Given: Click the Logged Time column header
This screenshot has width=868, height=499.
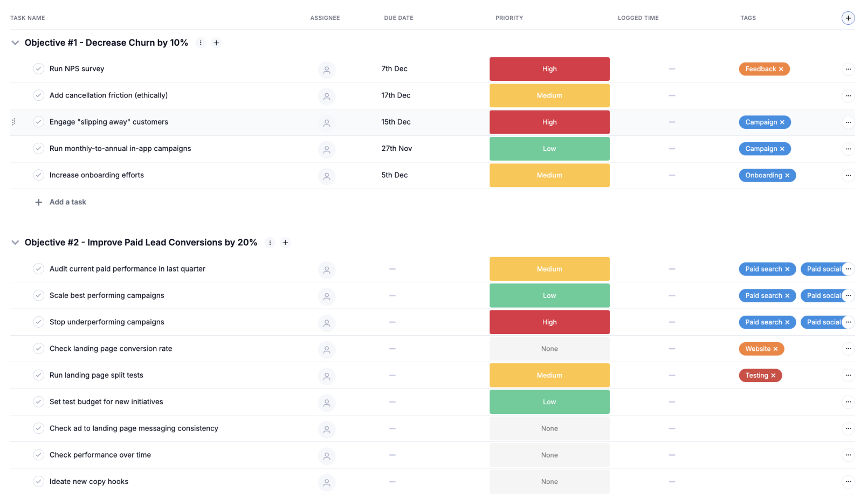Looking at the screenshot, I should coord(638,18).
